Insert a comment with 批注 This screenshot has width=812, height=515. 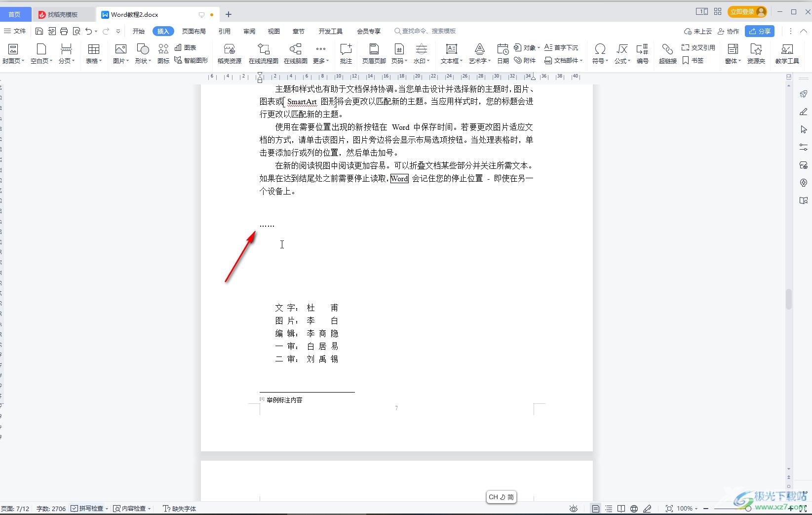pyautogui.click(x=346, y=54)
